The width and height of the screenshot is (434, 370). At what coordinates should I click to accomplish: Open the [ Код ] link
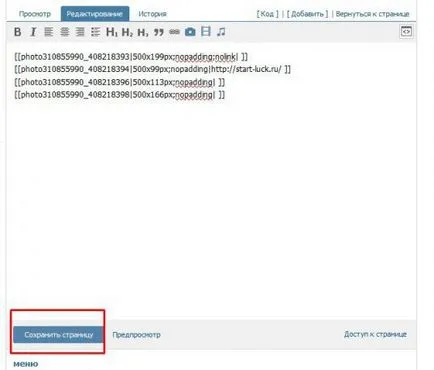pyautogui.click(x=267, y=14)
